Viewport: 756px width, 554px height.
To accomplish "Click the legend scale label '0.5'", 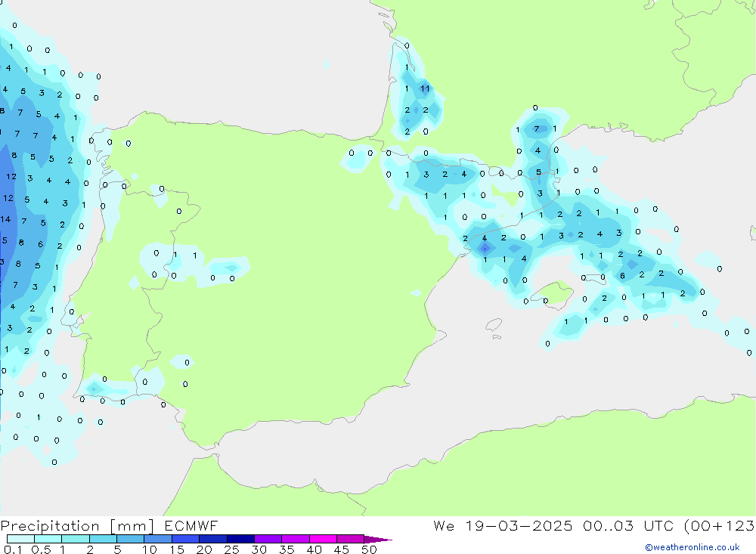I will coord(41,549).
